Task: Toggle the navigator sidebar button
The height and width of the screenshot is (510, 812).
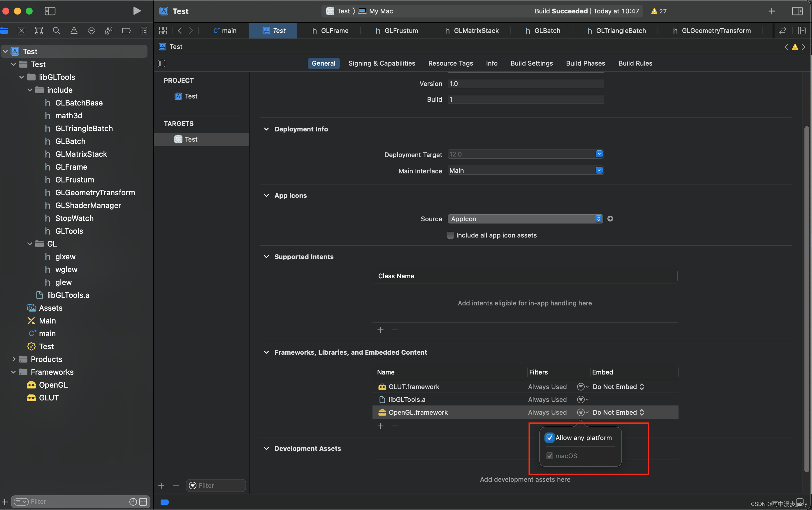Action: pyautogui.click(x=50, y=11)
